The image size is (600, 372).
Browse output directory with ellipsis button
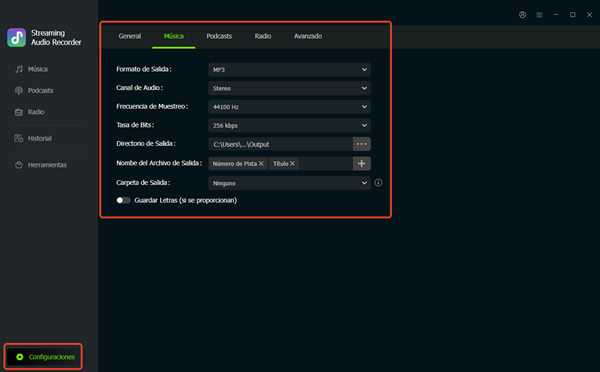pos(362,144)
